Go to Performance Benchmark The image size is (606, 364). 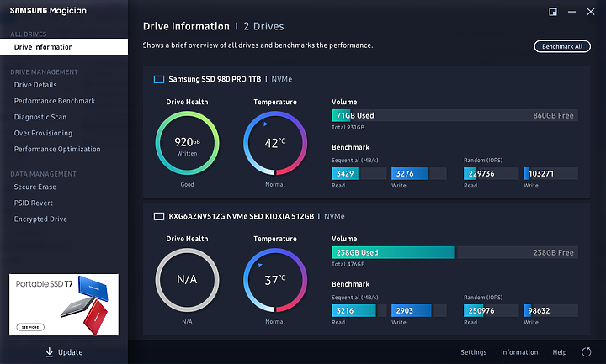click(55, 101)
